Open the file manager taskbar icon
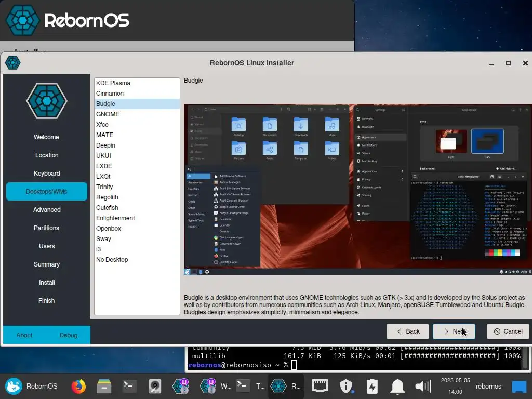The height and width of the screenshot is (399, 532). [104, 386]
